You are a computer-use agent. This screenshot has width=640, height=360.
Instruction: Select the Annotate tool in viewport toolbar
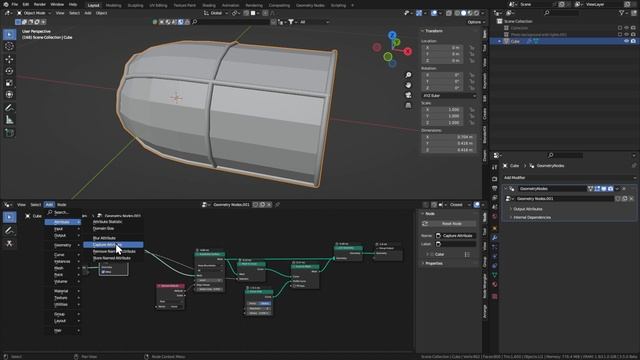(x=9, y=108)
